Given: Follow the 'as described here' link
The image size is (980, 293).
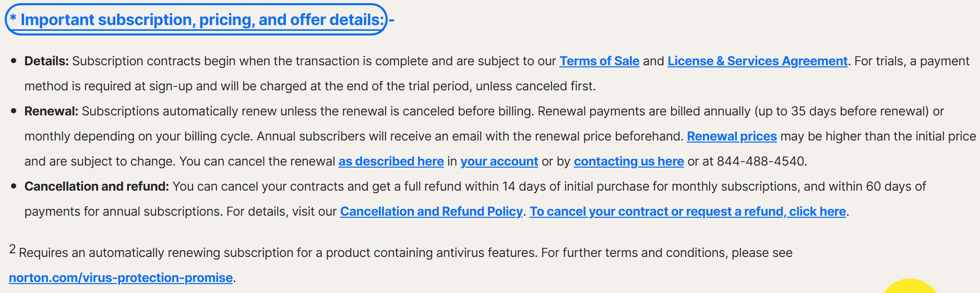Looking at the screenshot, I should 391,161.
